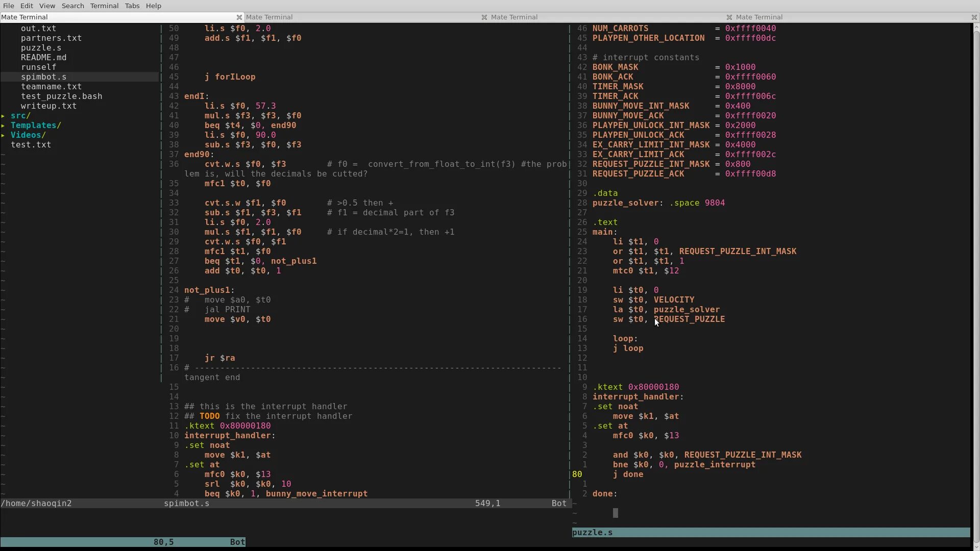Expand the Videos/ directory arrow
Viewport: 980px width, 551px height.
[3, 135]
